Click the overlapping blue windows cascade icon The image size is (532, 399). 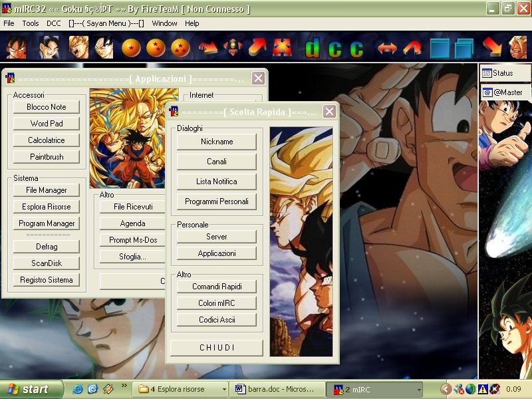coord(464,48)
